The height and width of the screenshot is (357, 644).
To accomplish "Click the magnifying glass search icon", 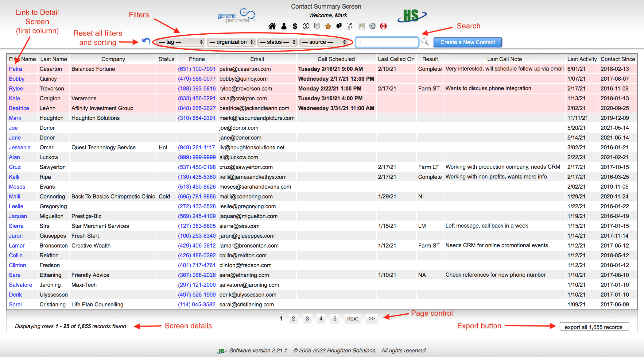I will coord(425,42).
